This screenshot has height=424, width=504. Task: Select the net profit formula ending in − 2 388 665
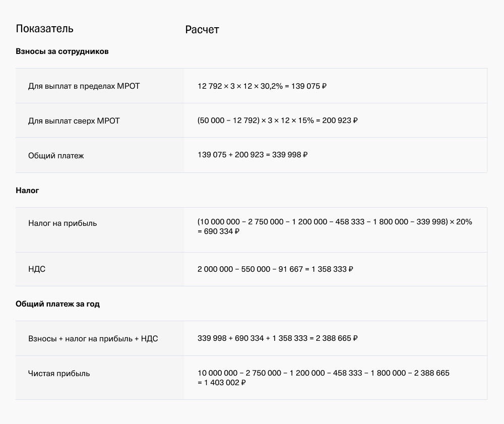[x=323, y=373]
